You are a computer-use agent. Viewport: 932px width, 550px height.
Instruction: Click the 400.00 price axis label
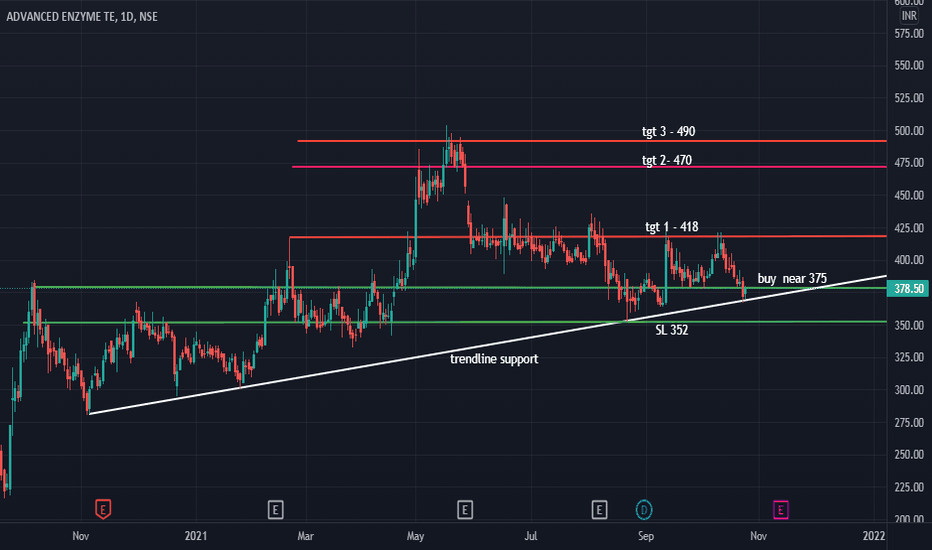click(x=909, y=260)
